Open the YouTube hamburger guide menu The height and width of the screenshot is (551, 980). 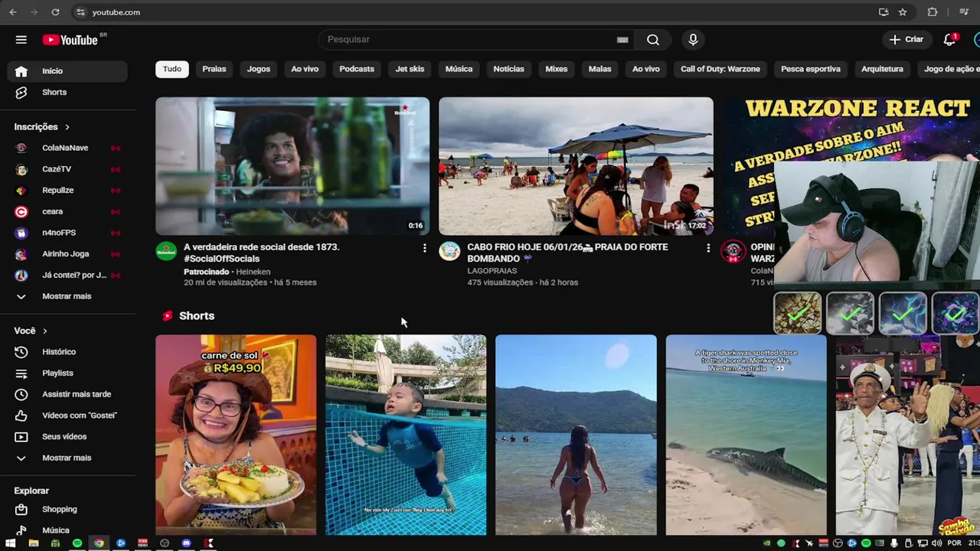tap(21, 40)
